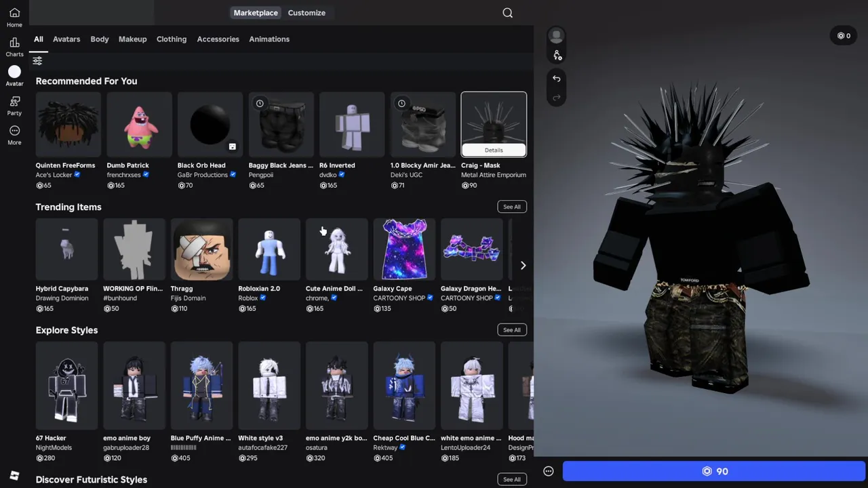Click the clock icon on 1.0 Blocky Amir Jeans
Screen dimensions: 868x488
[x=401, y=103]
